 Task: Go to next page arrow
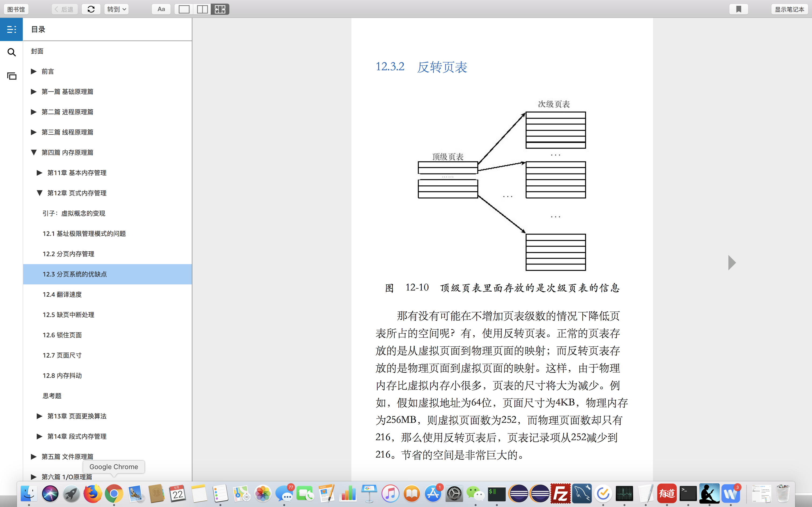[732, 263]
